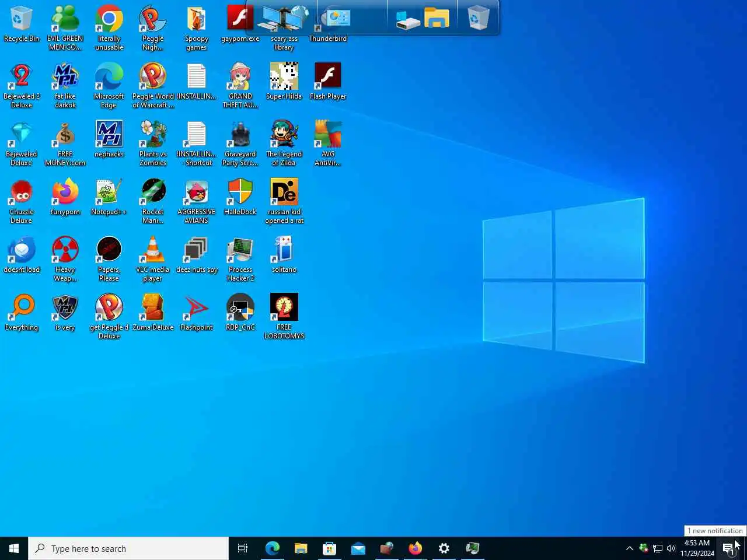Screen dimensions: 747x560
Task: Select the Flash Player desktop icon
Action: (x=328, y=82)
